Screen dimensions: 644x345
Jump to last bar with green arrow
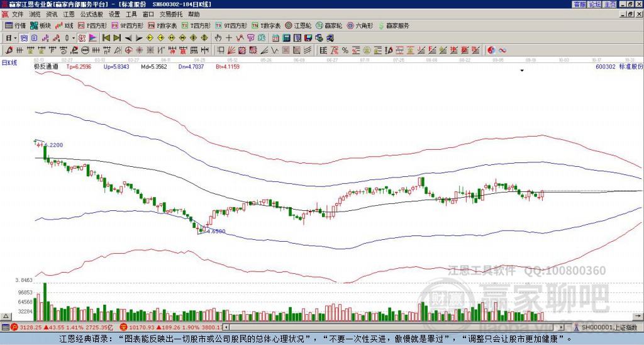117,38
